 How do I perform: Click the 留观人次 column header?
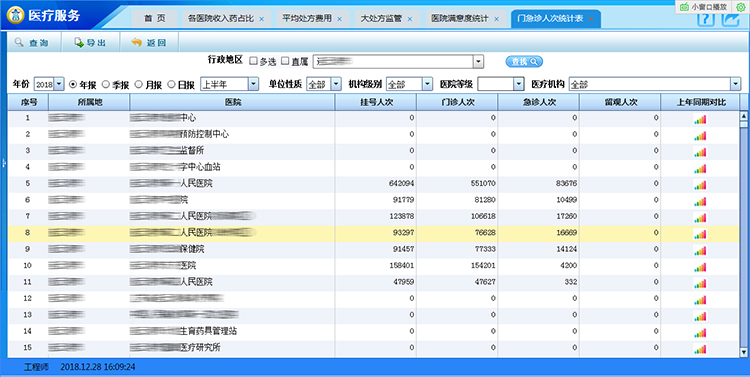(x=620, y=102)
